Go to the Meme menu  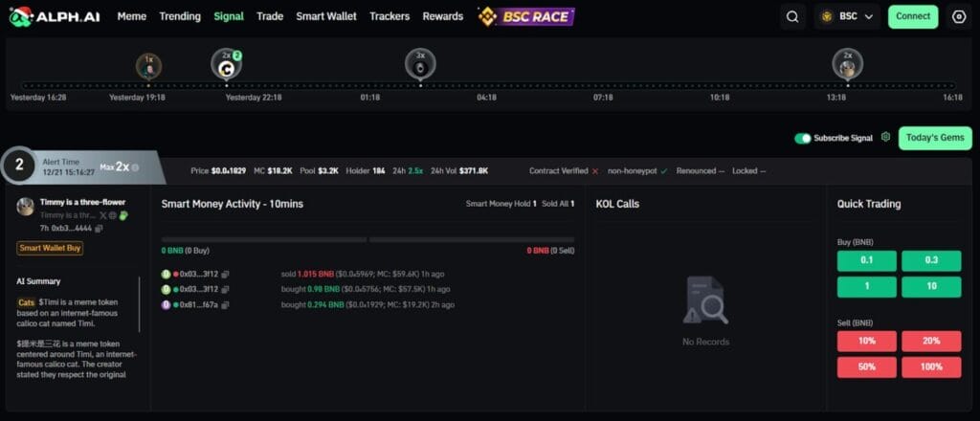click(x=132, y=16)
